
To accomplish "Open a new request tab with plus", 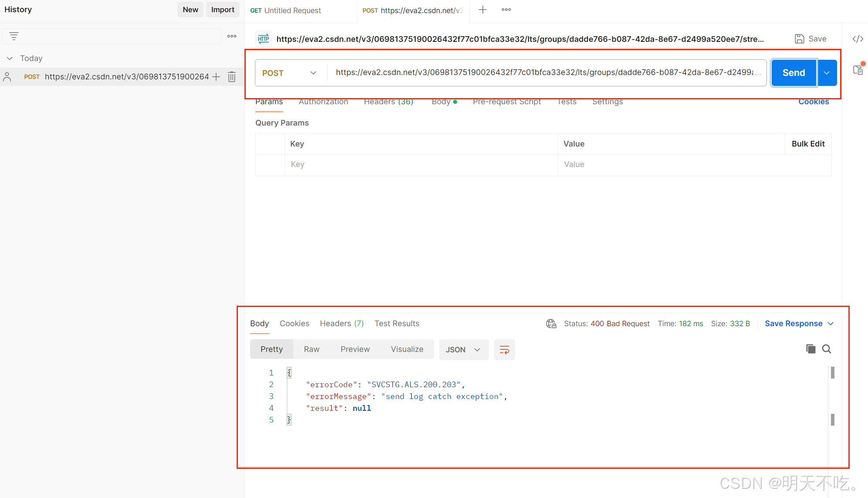I will click(483, 10).
